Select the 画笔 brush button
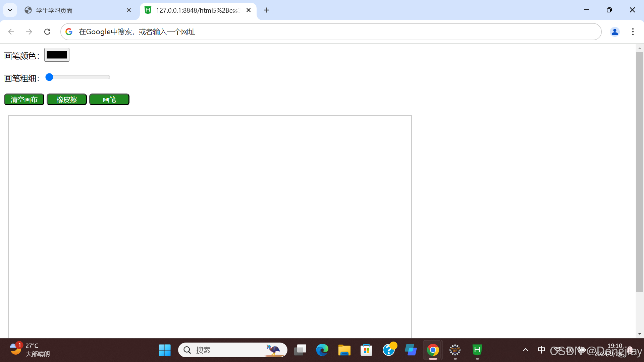Screen dimensions: 644x362 [109, 100]
